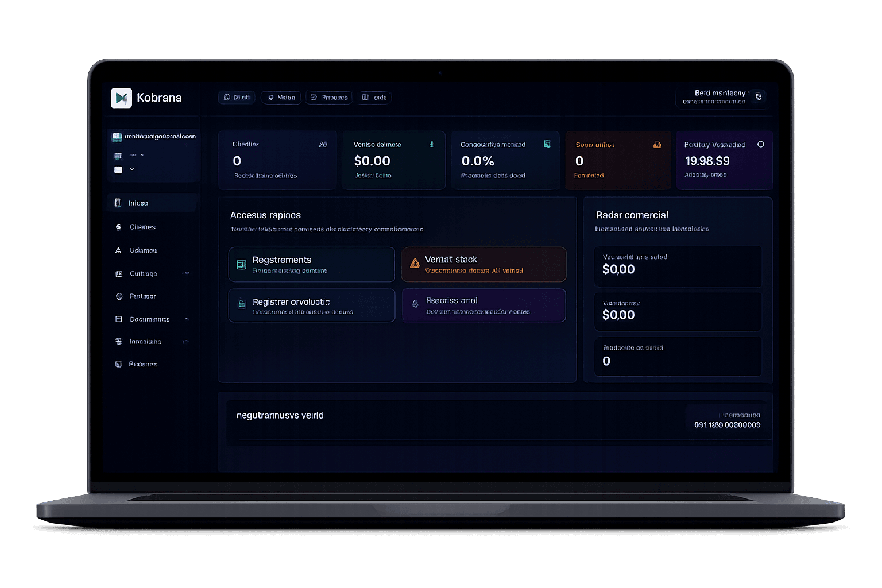Click the circle icon on Poutuy card
The width and height of the screenshot is (882, 588).
point(760,144)
